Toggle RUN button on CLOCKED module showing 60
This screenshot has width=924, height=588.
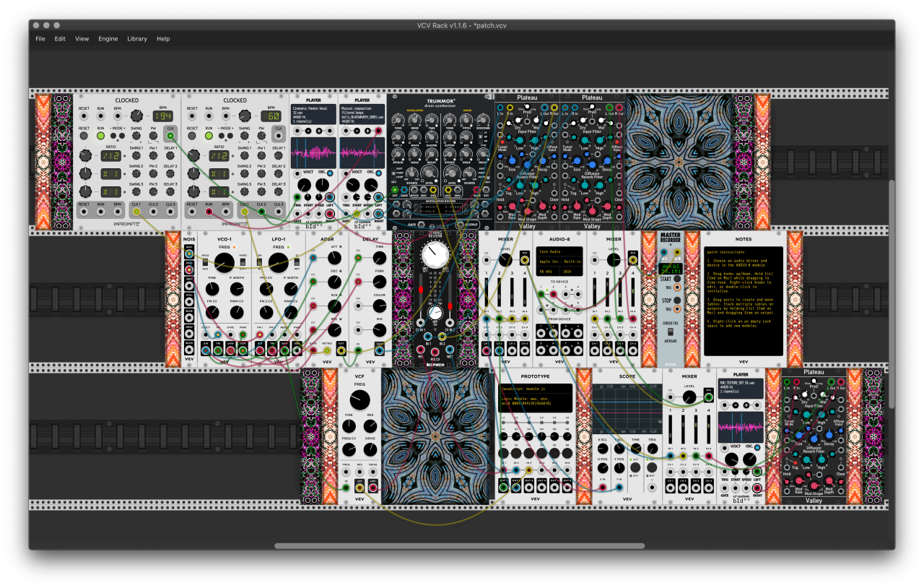click(209, 136)
